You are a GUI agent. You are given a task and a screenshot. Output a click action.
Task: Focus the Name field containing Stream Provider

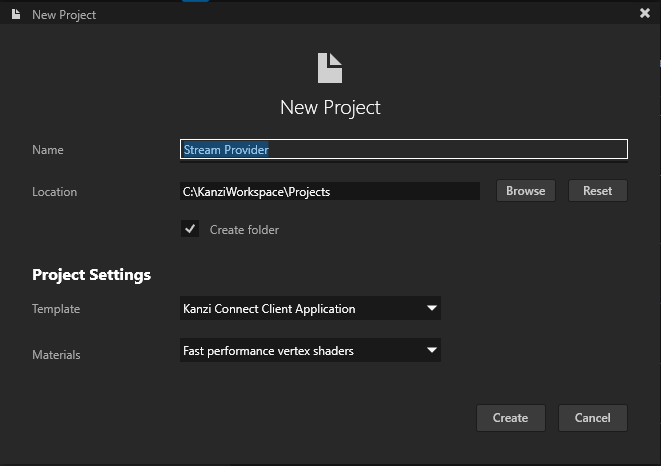coord(403,150)
